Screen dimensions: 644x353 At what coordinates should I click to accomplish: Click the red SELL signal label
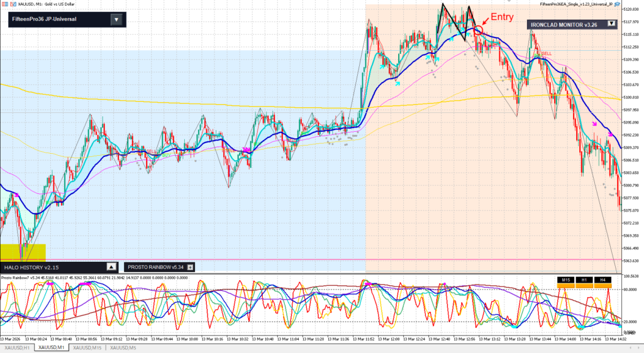point(546,54)
